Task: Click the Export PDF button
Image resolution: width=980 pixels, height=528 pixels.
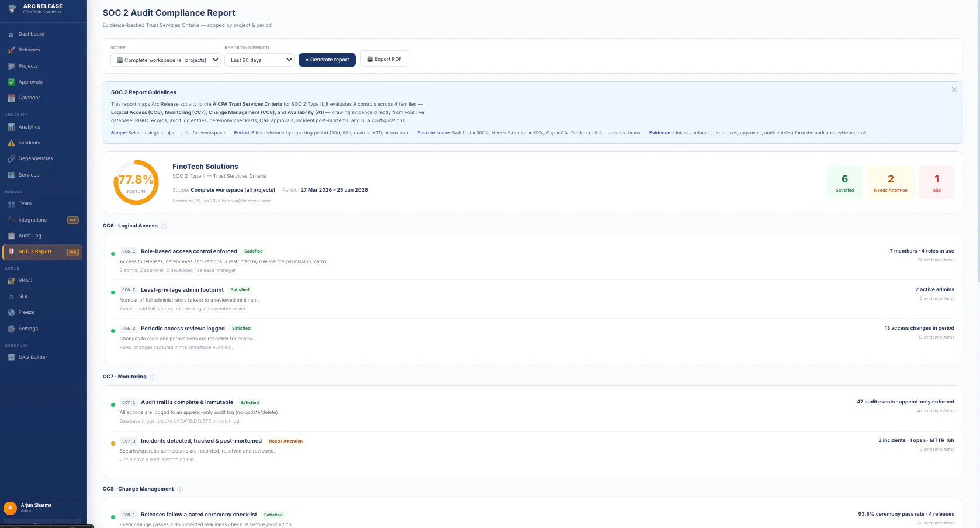Action: pos(384,59)
